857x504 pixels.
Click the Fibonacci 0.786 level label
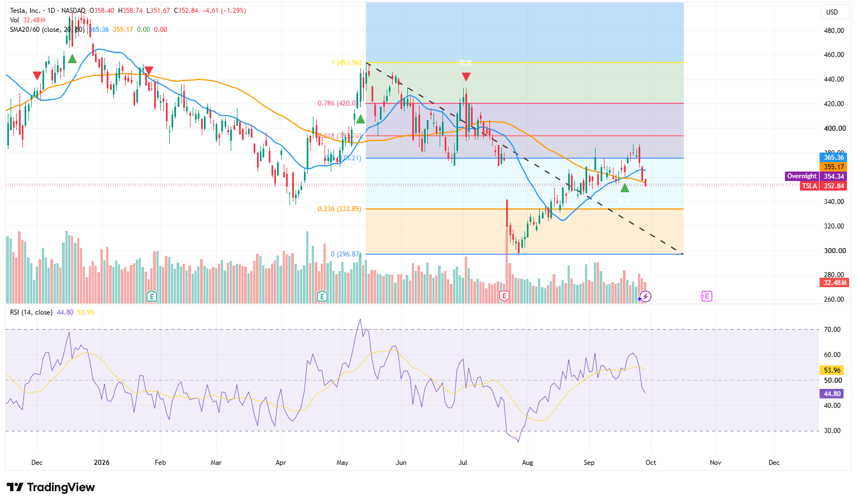[x=339, y=103]
